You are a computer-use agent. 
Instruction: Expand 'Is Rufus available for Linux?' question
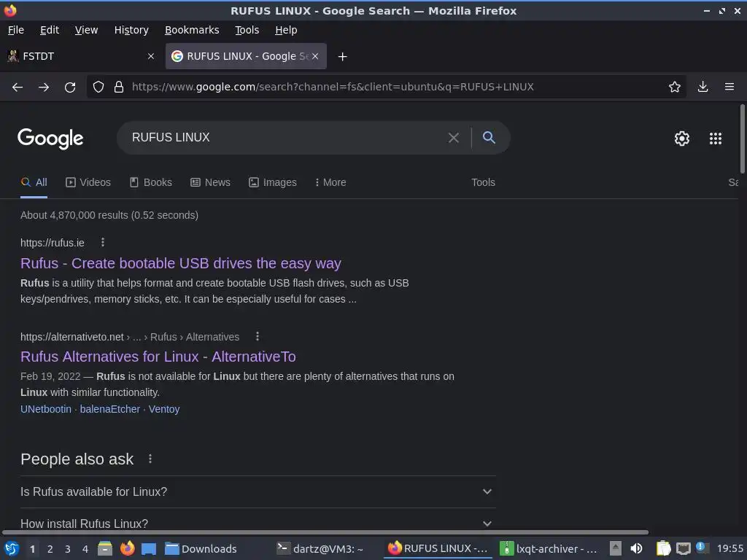pos(258,491)
